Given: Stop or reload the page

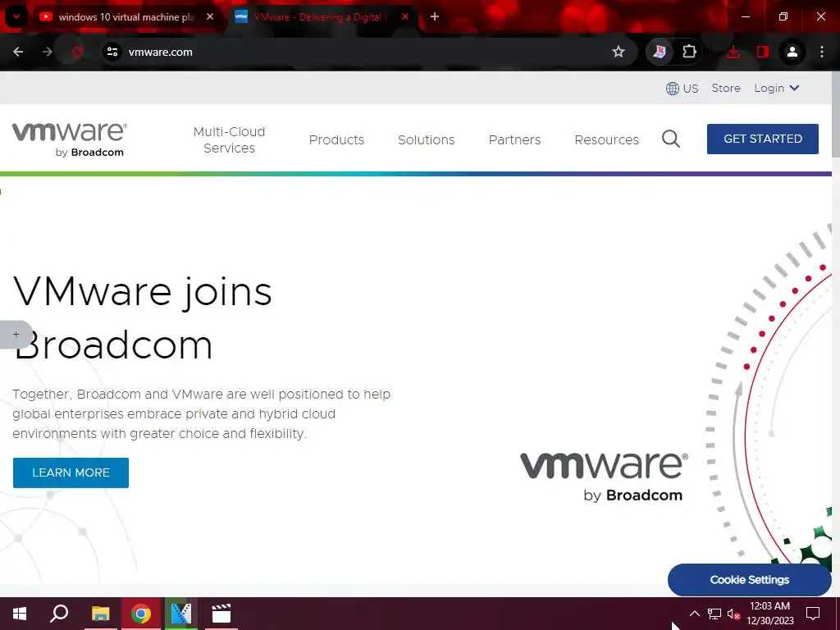Looking at the screenshot, I should [77, 52].
